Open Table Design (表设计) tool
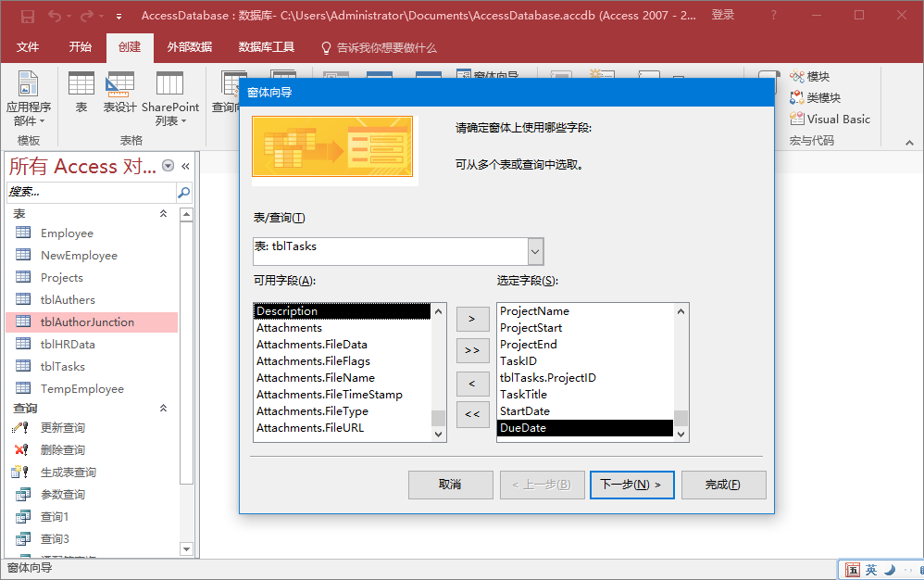 tap(119, 92)
